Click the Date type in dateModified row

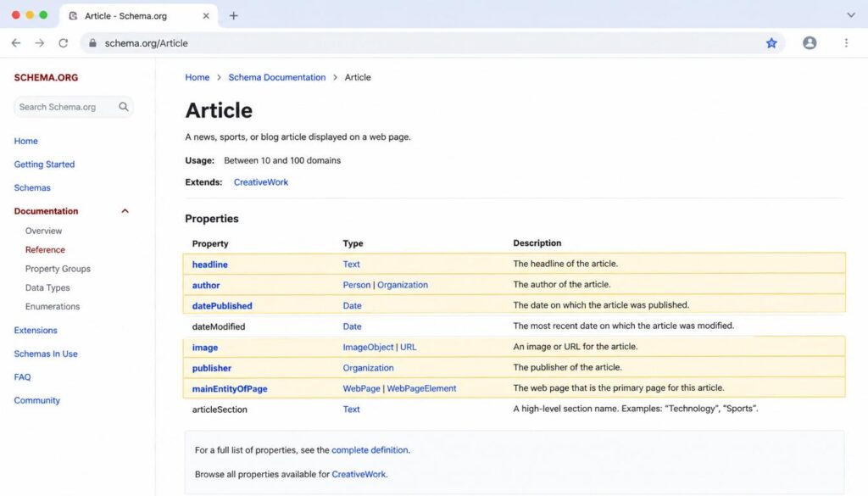point(352,326)
